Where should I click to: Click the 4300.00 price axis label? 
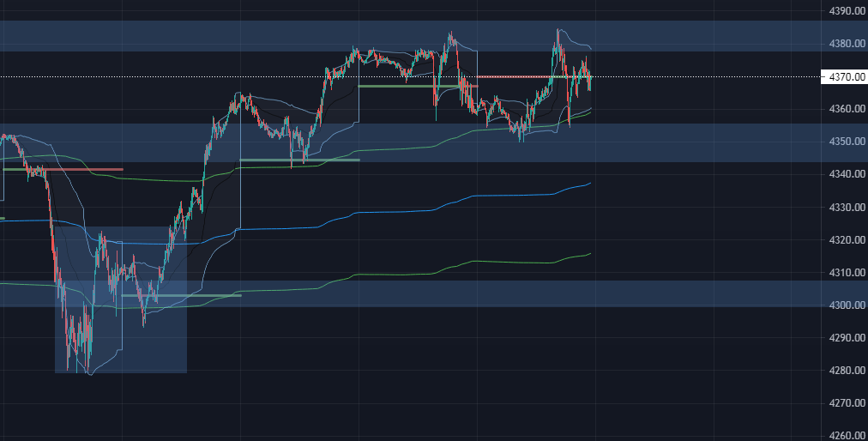pos(847,305)
